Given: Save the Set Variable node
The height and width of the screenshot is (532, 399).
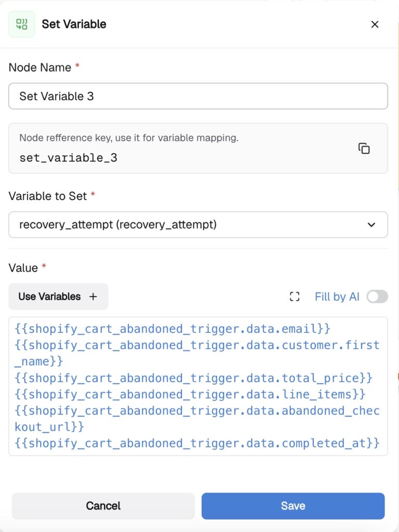Looking at the screenshot, I should coord(293,506).
